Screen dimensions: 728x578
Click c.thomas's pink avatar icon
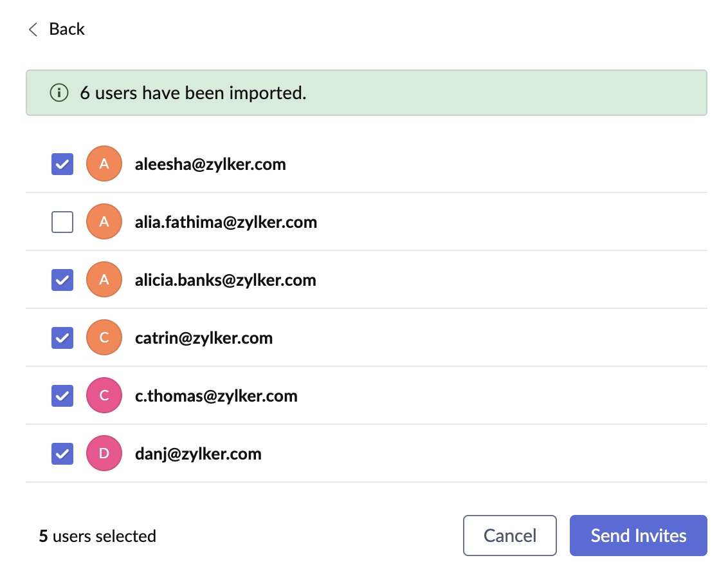click(x=104, y=396)
